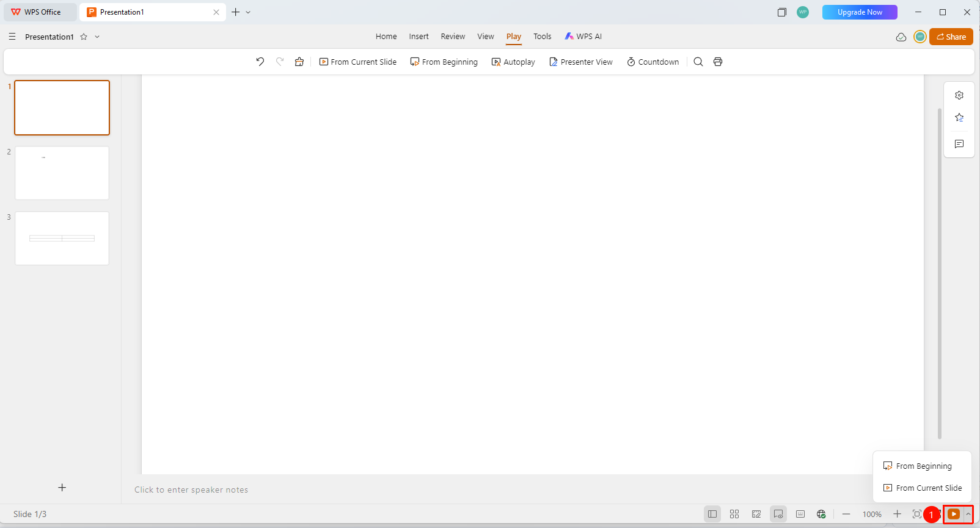Screen dimensions: 980x528
Task: Switch to slide sorter grid view
Action: [734, 514]
